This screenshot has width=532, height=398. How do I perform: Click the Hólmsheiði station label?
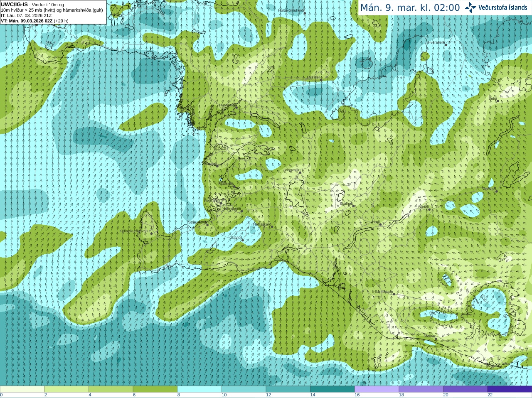[232, 209]
